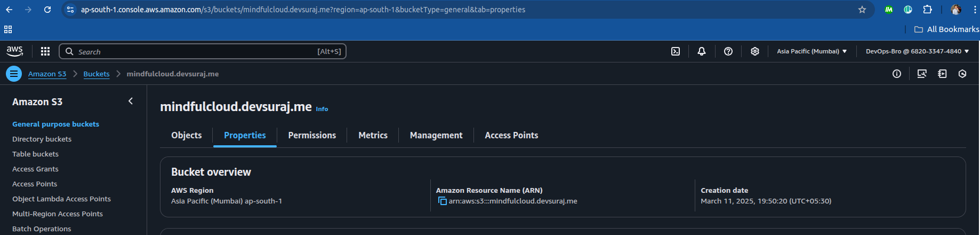Switch to the Permissions tab
This screenshot has height=235, width=980.
(x=312, y=135)
